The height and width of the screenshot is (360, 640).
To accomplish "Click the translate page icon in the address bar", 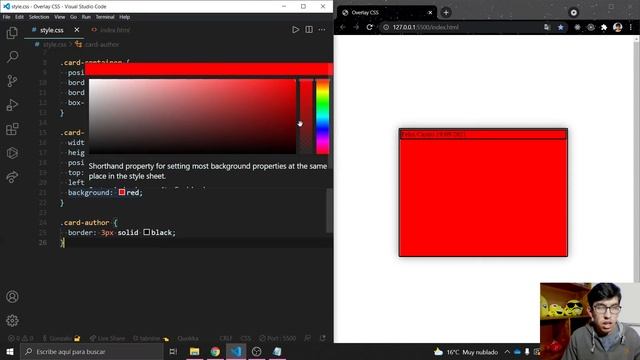I will point(547,27).
